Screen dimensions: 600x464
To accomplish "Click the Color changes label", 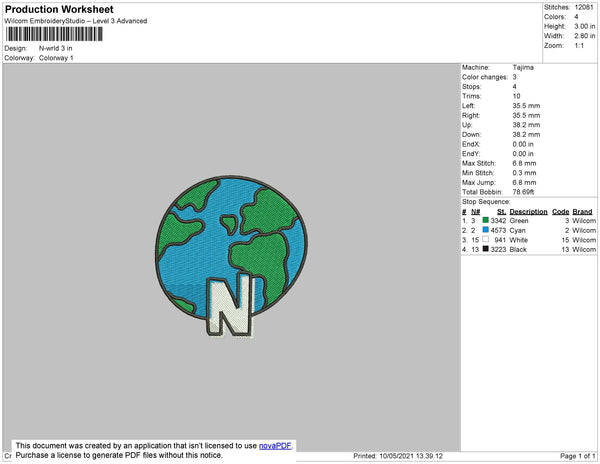I will 485,77.
